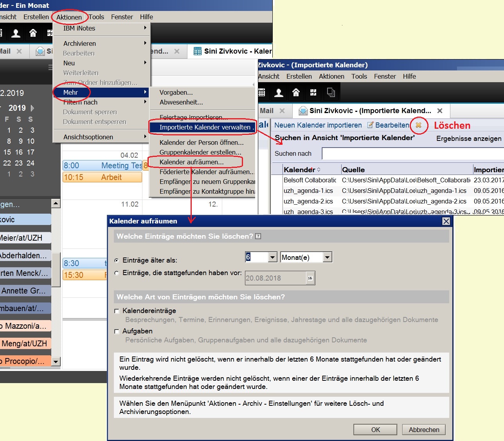Image resolution: width=504 pixels, height=441 pixels.
Task: Open the number dropdown showing 6
Action: 273,257
